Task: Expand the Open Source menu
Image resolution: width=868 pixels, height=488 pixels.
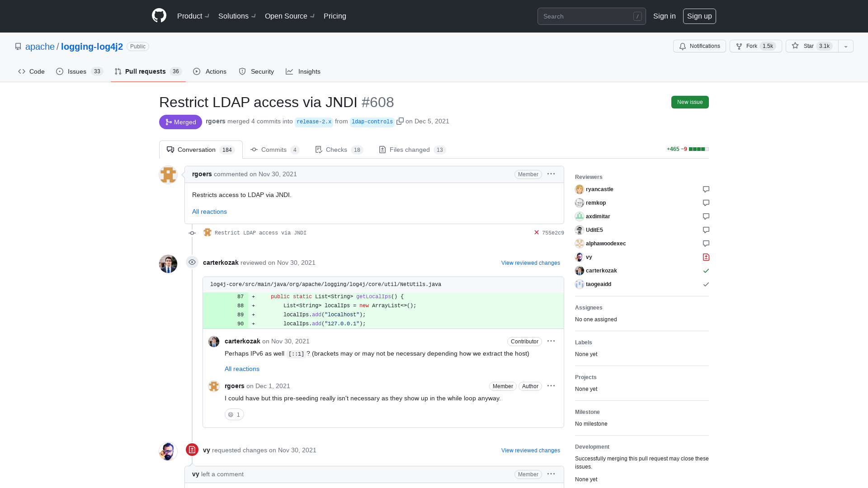Action: [x=290, y=16]
